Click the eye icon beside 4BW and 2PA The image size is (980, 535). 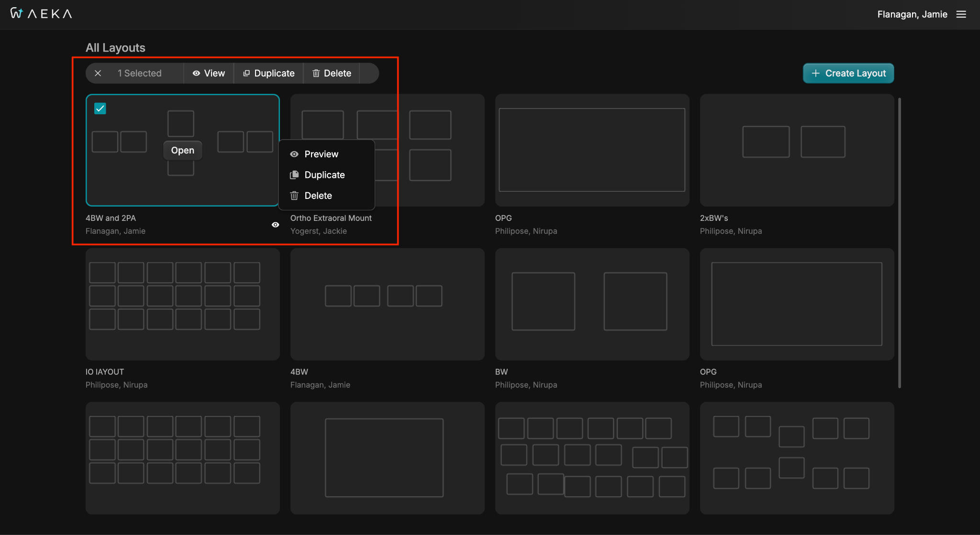click(275, 225)
